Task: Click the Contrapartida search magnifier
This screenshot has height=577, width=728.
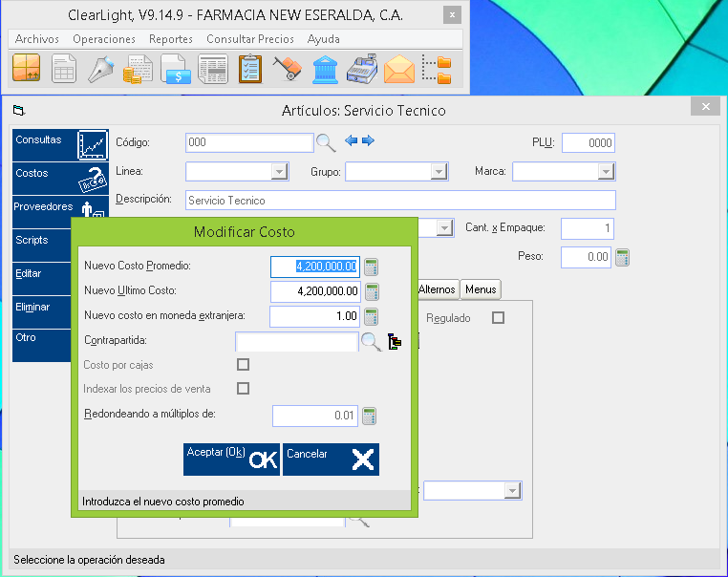Action: [x=371, y=342]
